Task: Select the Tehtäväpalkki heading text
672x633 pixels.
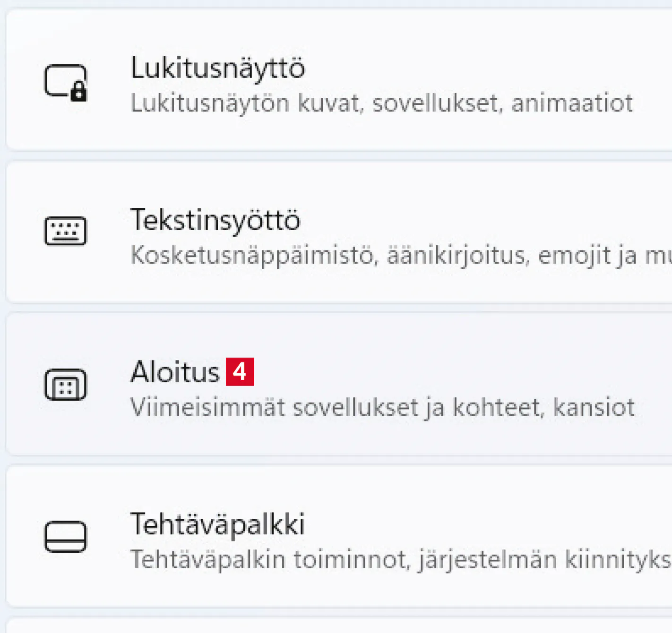Action: tap(217, 524)
